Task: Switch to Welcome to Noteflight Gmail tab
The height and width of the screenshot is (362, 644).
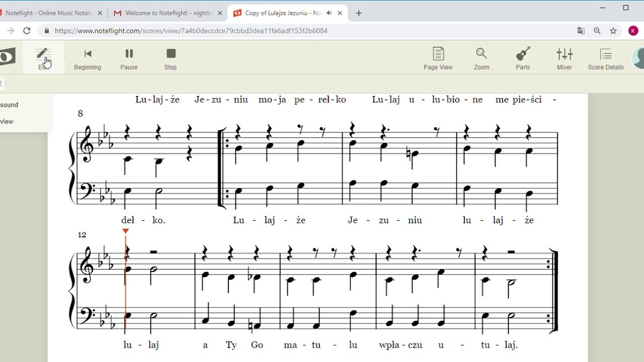Action: [x=168, y=13]
